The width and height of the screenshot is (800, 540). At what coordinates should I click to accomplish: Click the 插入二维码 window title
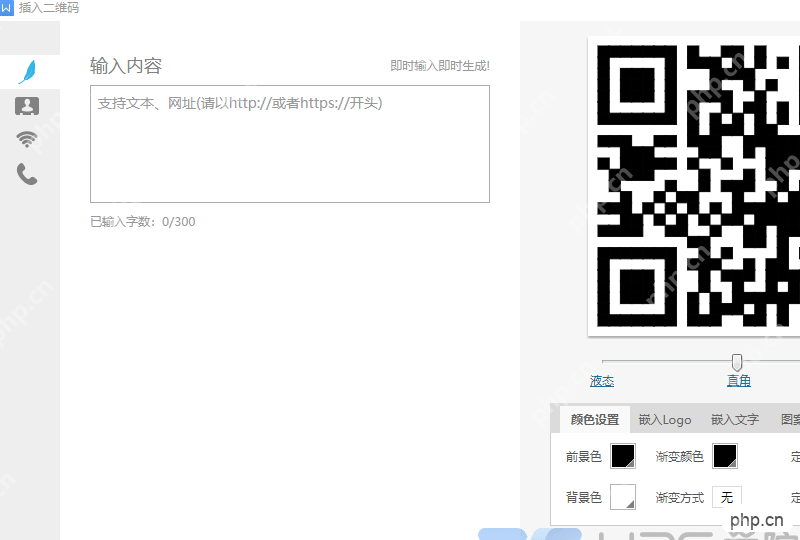(49, 8)
